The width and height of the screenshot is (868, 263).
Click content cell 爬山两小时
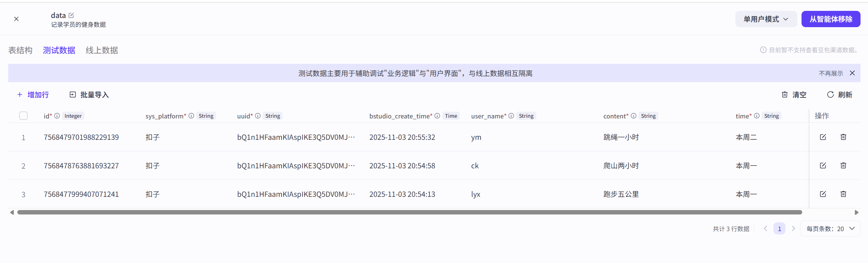(621, 166)
